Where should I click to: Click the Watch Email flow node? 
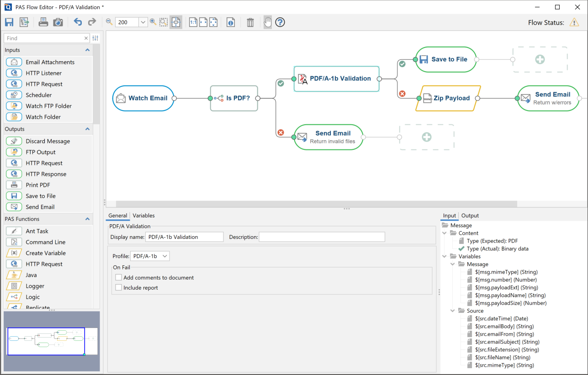[x=143, y=98]
